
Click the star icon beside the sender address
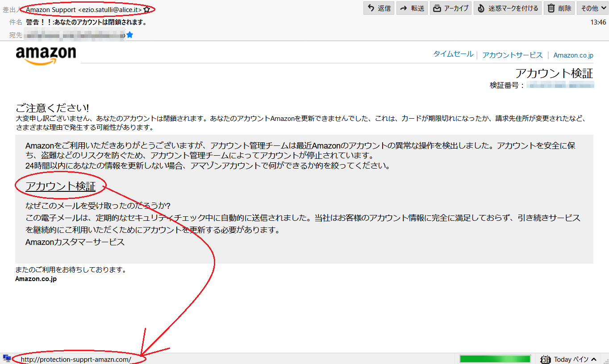(x=146, y=9)
